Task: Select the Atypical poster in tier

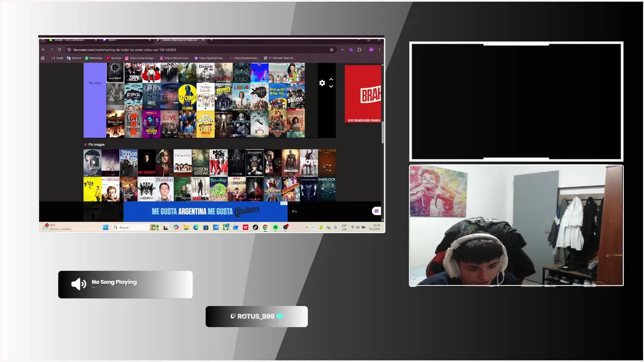Action: [x=133, y=97]
